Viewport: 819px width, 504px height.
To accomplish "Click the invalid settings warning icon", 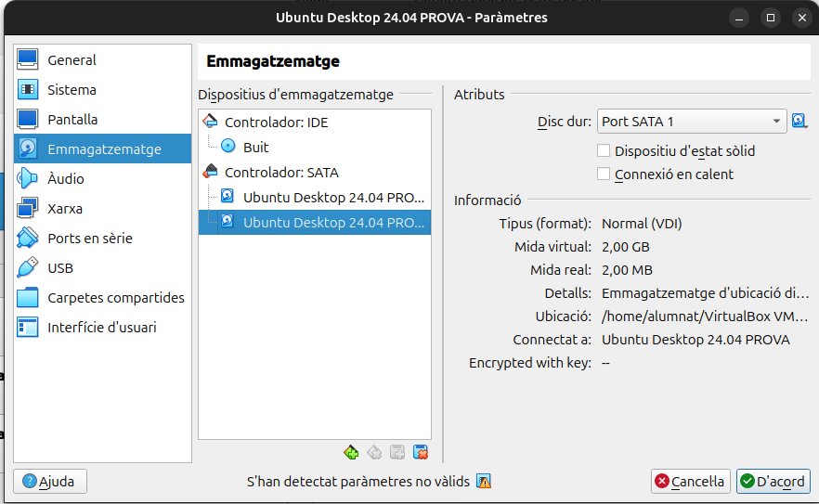I will pyautogui.click(x=484, y=481).
